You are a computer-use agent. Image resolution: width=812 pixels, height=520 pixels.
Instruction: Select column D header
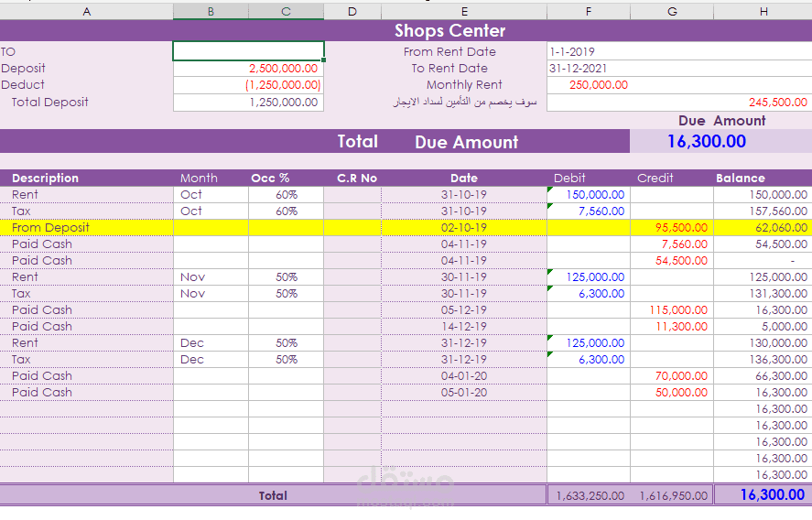(352, 11)
